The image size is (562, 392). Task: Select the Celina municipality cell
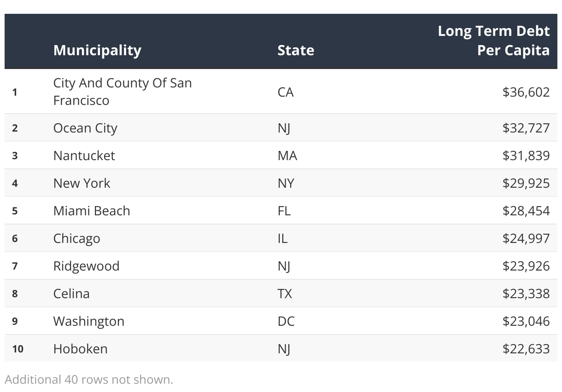coord(71,294)
